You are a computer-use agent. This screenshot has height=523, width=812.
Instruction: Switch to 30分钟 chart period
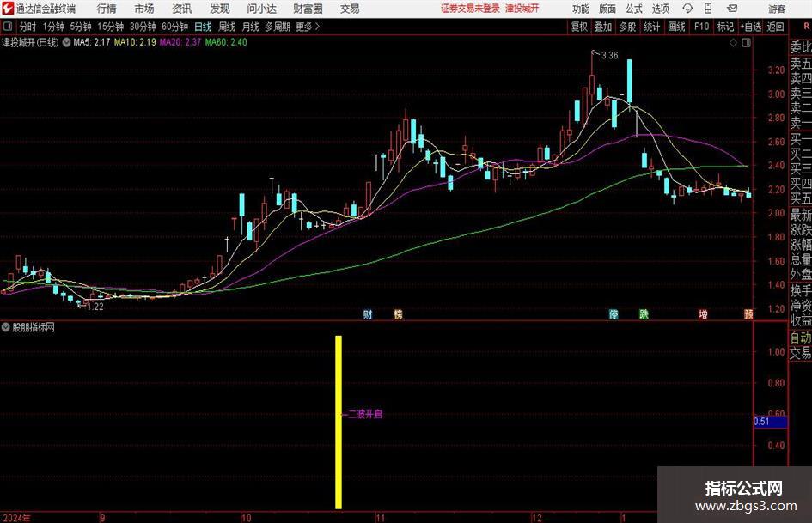(143, 27)
